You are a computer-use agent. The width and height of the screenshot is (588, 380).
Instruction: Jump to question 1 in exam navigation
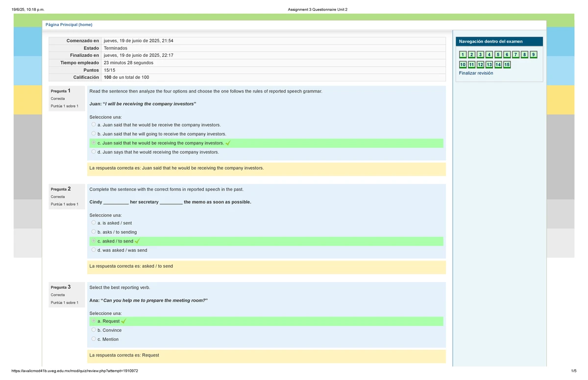(x=463, y=54)
